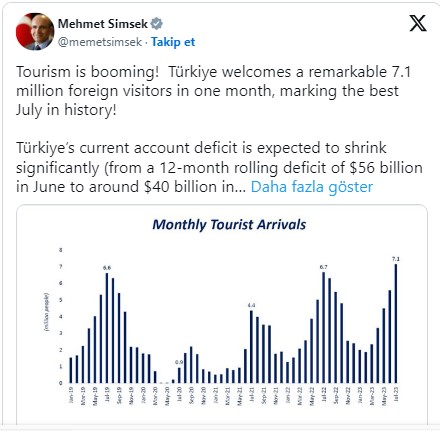440x431 pixels.
Task: Open the @memetsimsek handle
Action: click(x=100, y=42)
